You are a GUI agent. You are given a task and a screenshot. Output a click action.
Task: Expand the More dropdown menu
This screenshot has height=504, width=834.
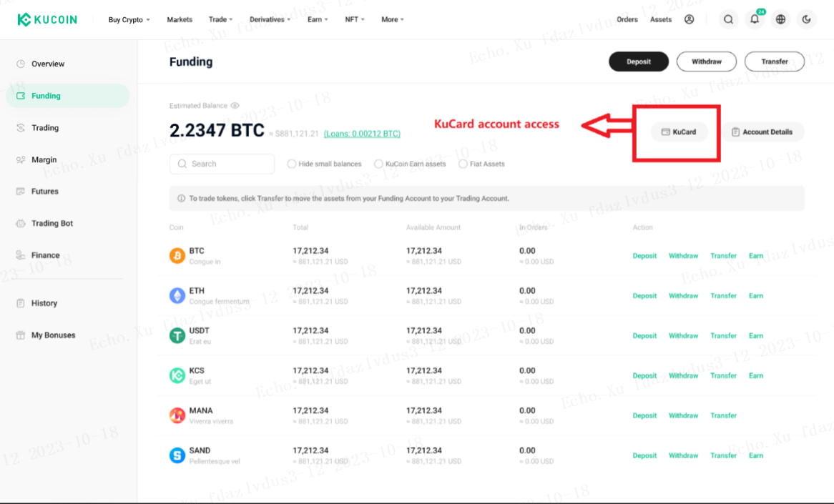393,20
